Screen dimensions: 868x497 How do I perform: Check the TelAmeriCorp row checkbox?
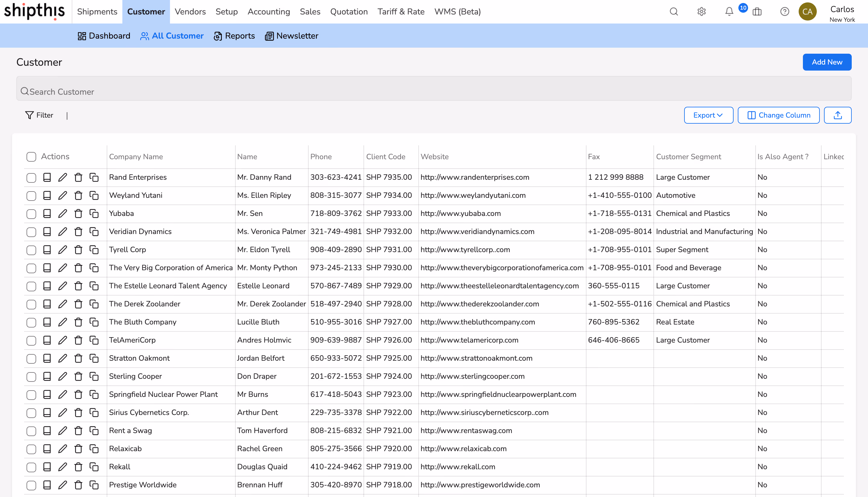click(31, 340)
